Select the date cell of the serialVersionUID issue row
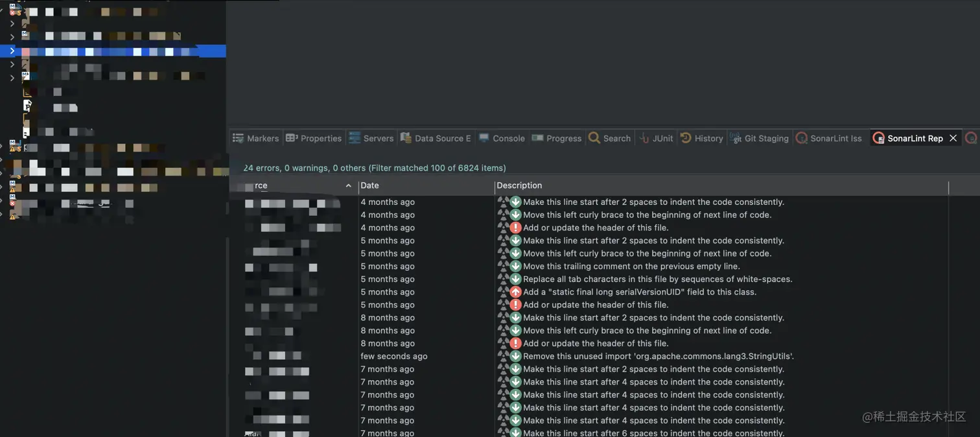This screenshot has height=437, width=980. [388, 292]
